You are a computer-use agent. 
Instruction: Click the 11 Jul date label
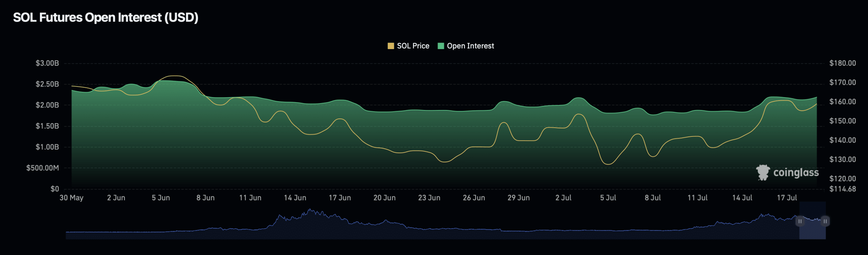coord(698,198)
